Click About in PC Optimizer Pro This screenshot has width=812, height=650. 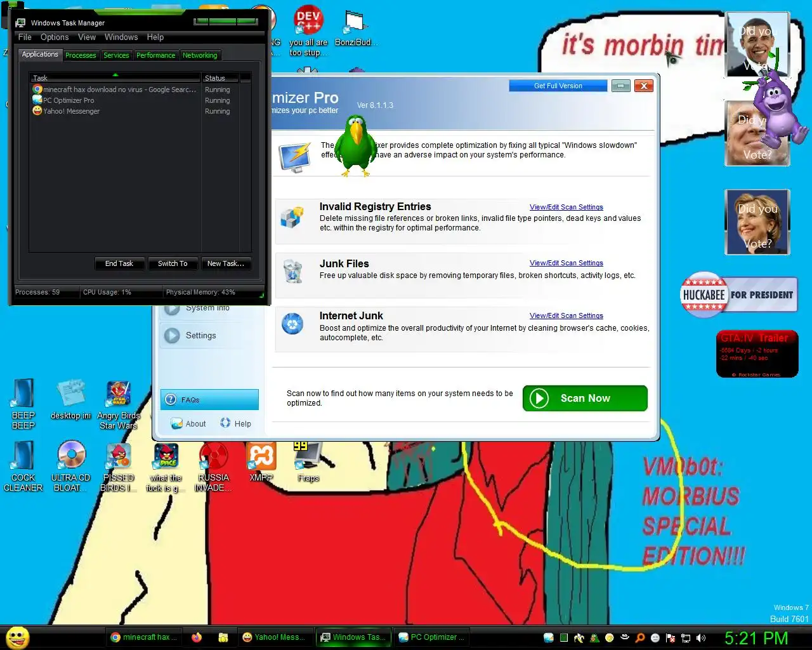click(x=188, y=423)
